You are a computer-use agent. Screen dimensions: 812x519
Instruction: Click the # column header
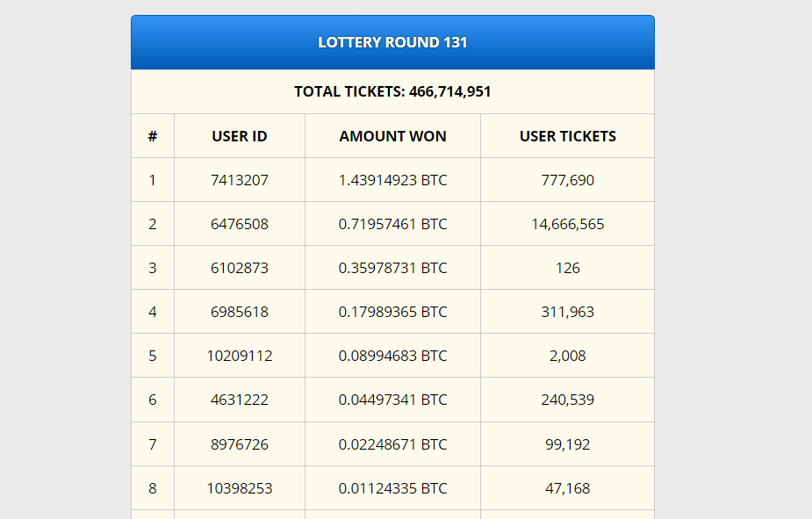(152, 136)
